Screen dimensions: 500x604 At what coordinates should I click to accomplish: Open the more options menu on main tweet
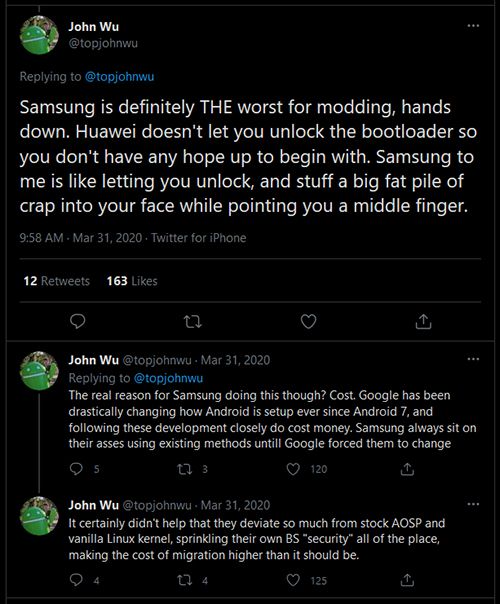(473, 26)
